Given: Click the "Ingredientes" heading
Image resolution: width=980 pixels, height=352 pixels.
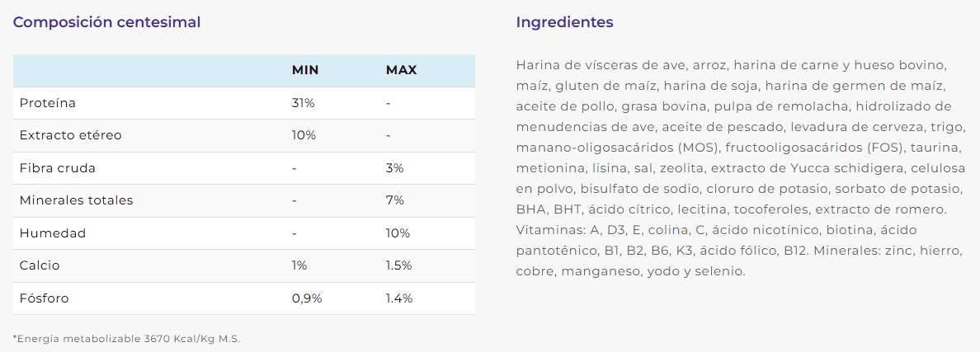Looking at the screenshot, I should point(564,22).
